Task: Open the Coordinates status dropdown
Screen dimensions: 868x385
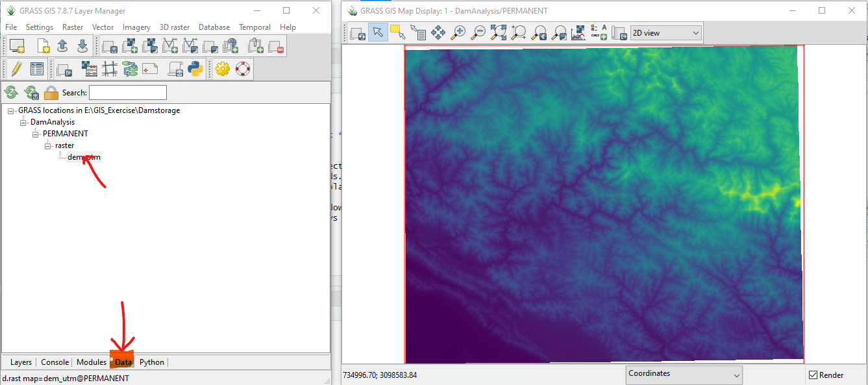Action: point(684,374)
